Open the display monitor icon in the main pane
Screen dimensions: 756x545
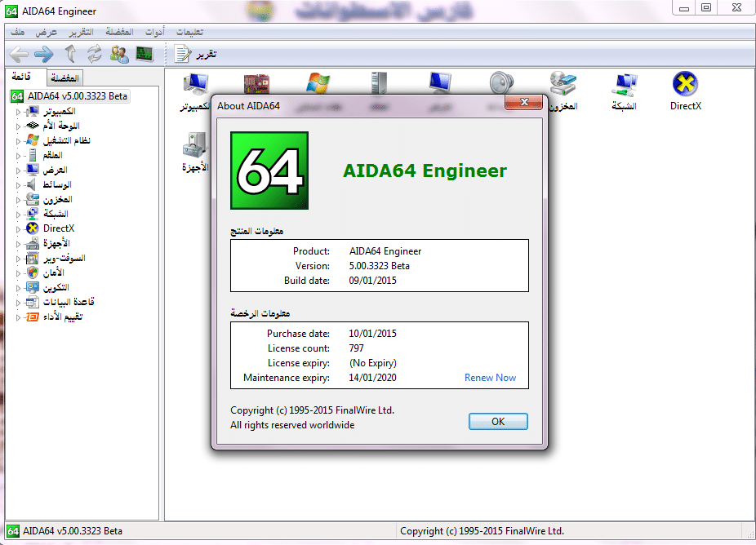pos(440,83)
